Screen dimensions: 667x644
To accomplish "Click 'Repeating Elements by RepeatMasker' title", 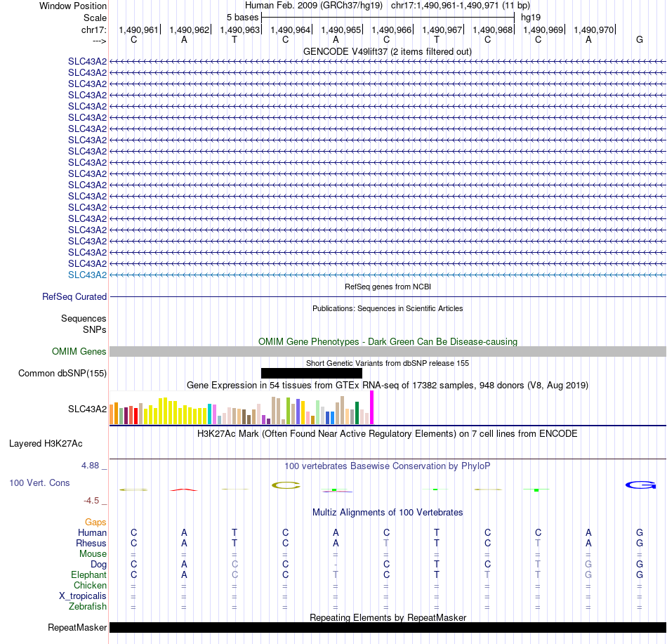I will (x=388, y=617).
